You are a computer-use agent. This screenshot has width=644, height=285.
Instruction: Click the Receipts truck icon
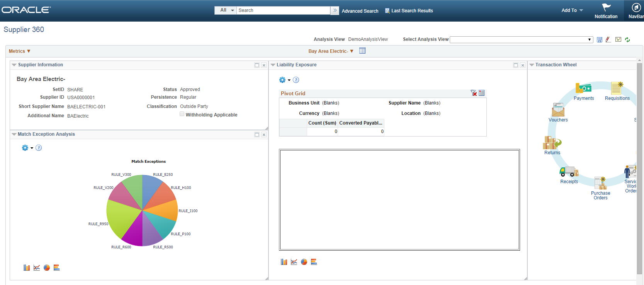[x=569, y=172]
